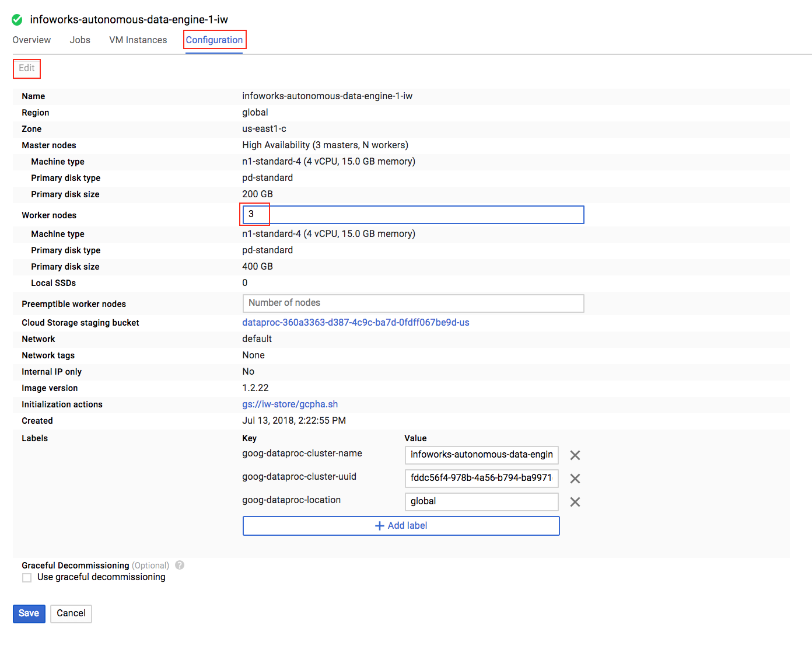Click the 200 GB master disk size
The height and width of the screenshot is (656, 812).
(x=257, y=194)
